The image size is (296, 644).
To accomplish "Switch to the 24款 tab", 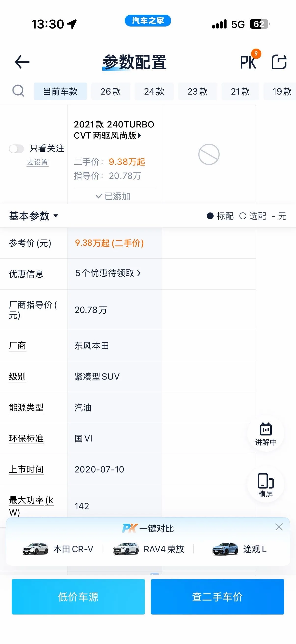I will click(x=154, y=91).
